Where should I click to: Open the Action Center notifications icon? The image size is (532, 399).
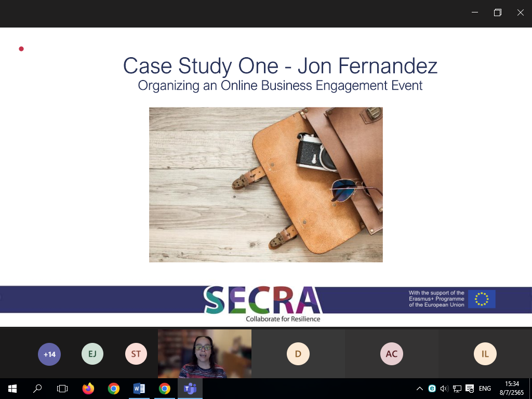[470, 389]
